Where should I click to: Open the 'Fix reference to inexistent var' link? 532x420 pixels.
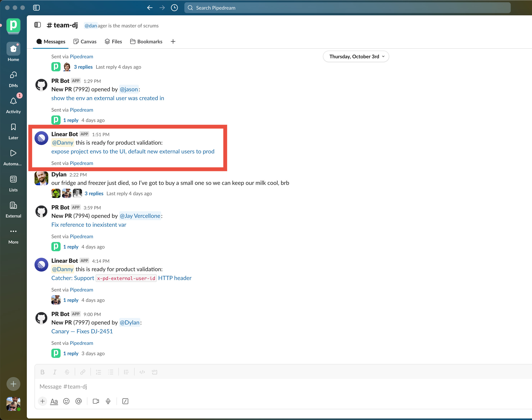[89, 225]
